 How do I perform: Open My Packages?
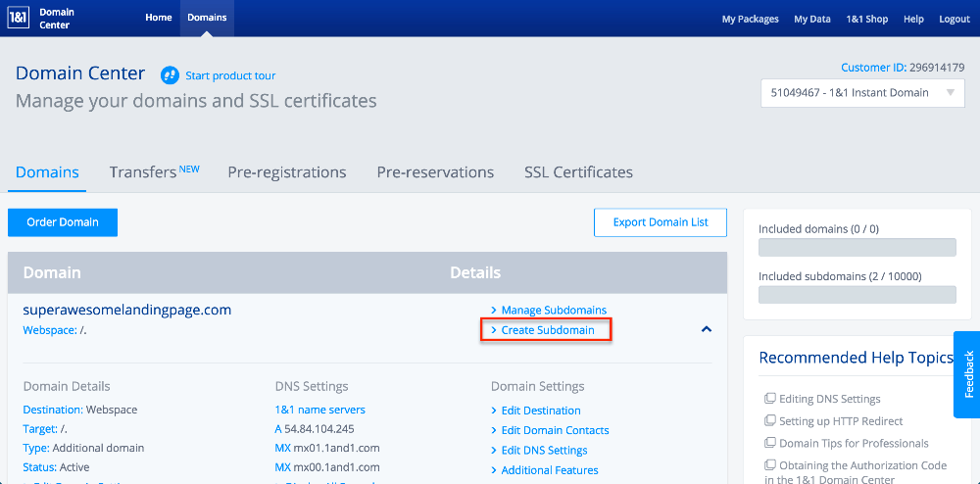point(750,19)
